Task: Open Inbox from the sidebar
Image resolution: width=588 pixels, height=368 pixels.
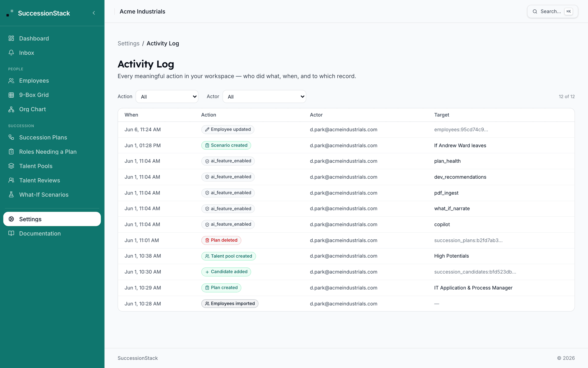Action: (52, 53)
